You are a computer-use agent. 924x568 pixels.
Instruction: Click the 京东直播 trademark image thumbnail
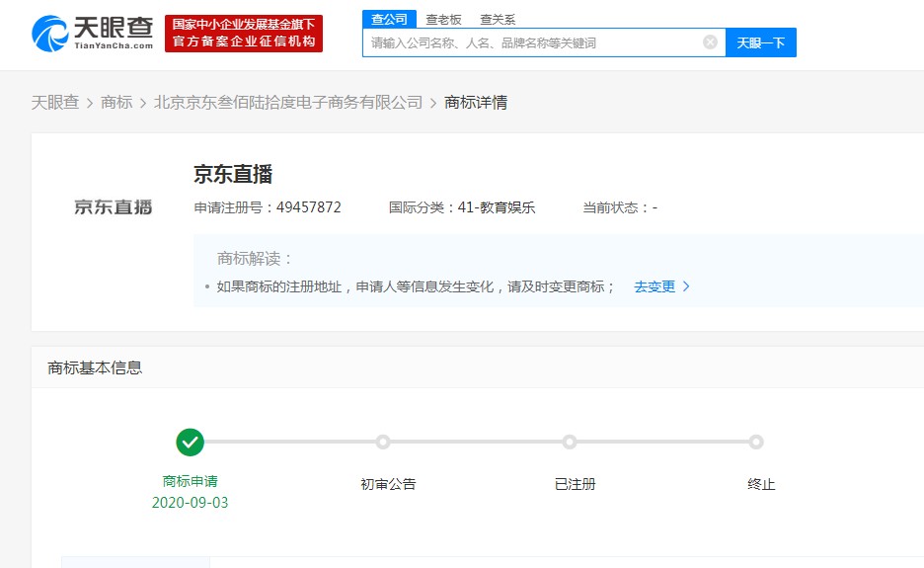(x=114, y=207)
